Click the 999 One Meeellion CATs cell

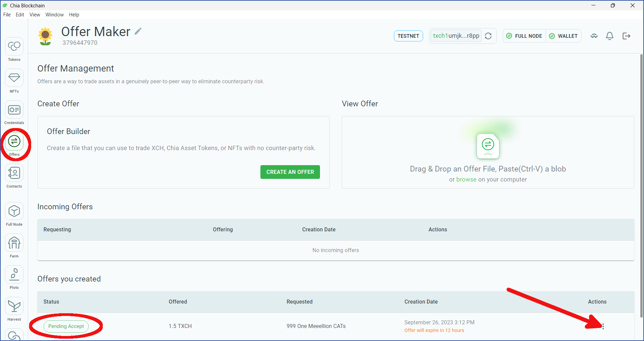pyautogui.click(x=316, y=326)
